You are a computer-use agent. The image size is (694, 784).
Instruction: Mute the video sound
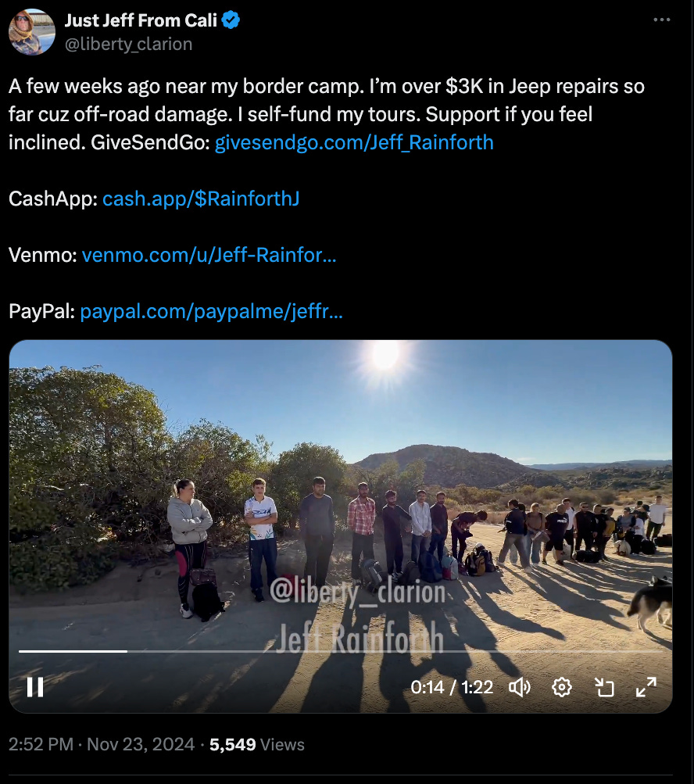[x=520, y=687]
